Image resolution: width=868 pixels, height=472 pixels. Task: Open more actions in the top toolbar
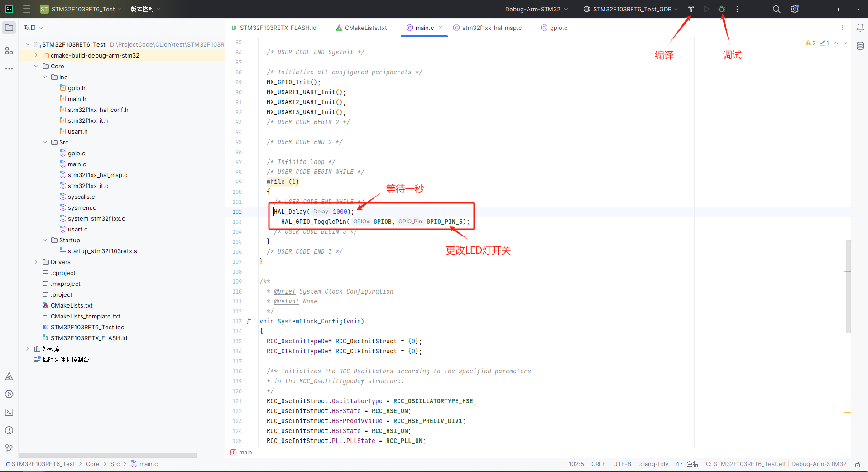point(737,9)
